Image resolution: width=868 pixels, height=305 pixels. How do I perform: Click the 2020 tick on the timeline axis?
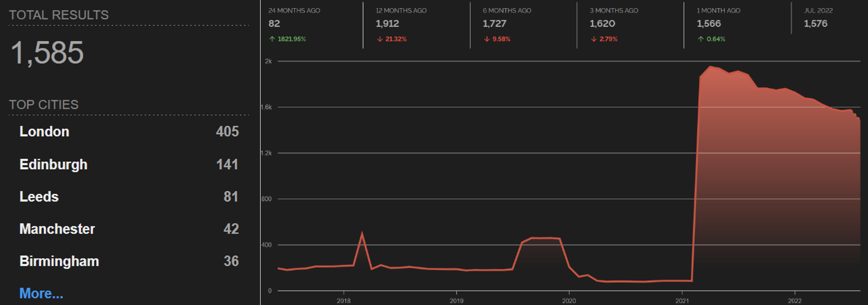[x=569, y=301]
